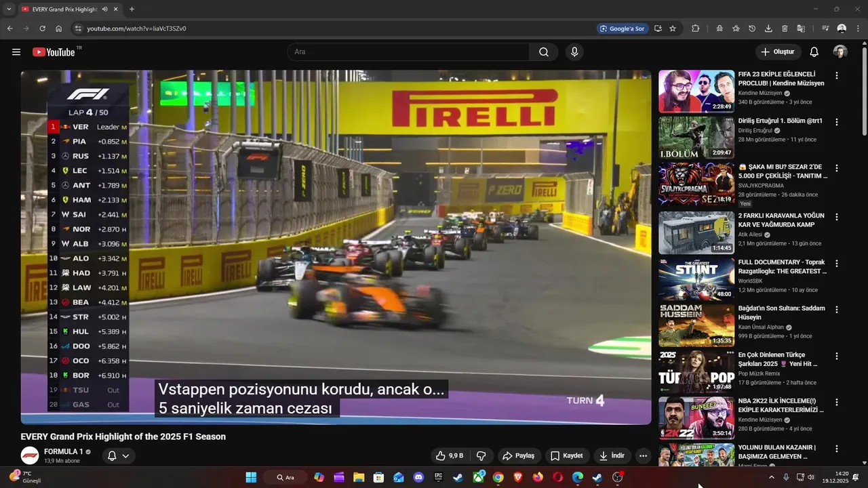The image size is (868, 488).
Task: Click the Oluştur create button
Action: (x=778, y=52)
